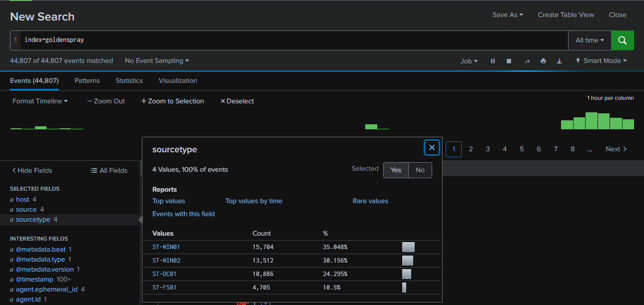The width and height of the screenshot is (644, 305).
Task: Filter by the ST-DC01 value
Action: click(x=164, y=274)
